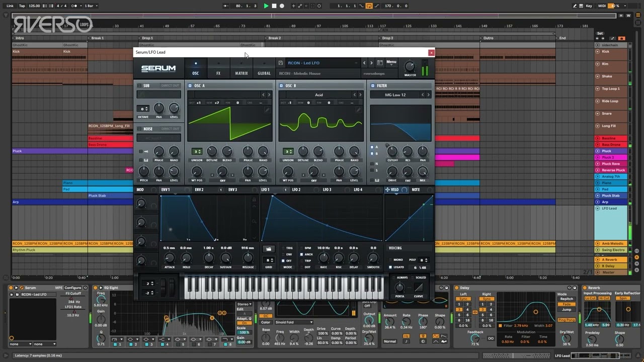Stop playback in Ableton transport

click(274, 6)
